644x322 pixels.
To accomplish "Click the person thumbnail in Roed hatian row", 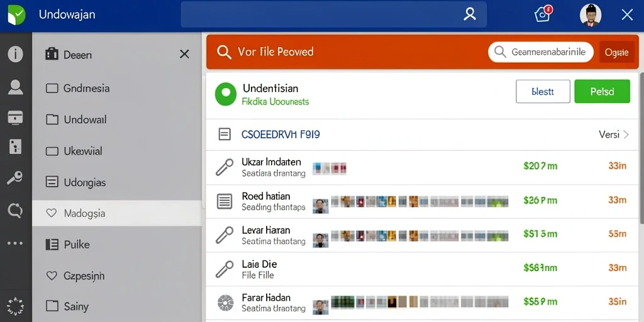I will tap(320, 206).
